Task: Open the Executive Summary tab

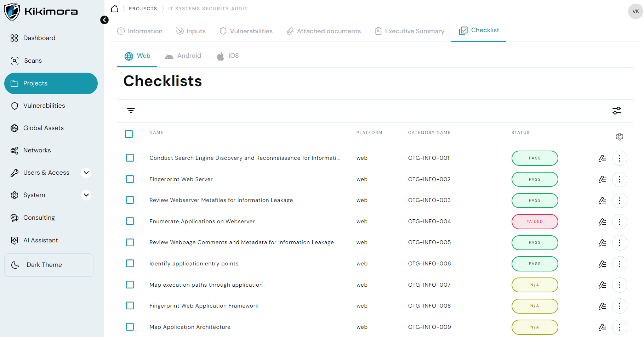Action: pos(410,31)
